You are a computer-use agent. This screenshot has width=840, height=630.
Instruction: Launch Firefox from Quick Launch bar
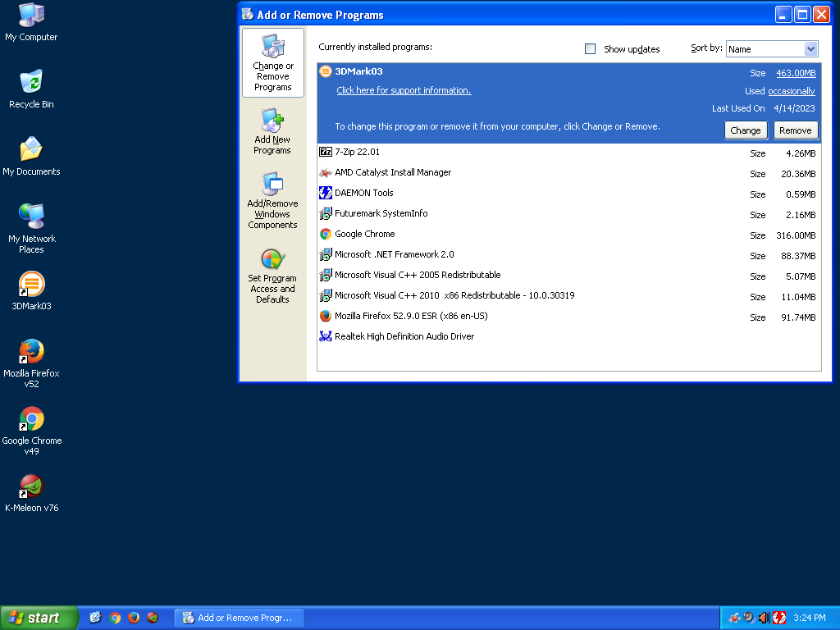click(134, 618)
